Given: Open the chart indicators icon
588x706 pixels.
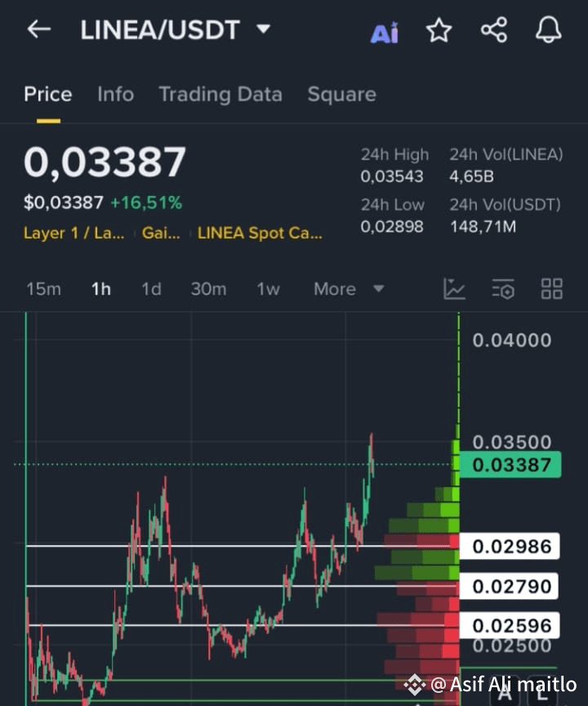Looking at the screenshot, I should 454,288.
